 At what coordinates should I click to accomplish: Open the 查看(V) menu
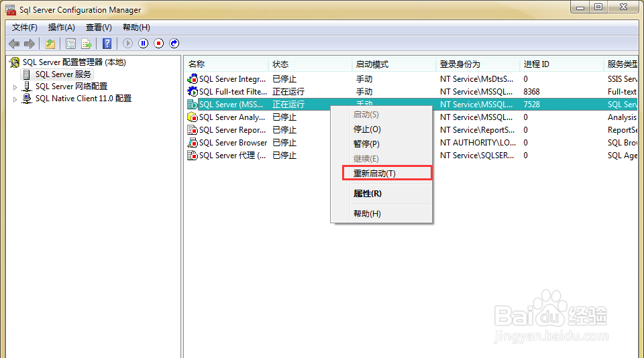(x=99, y=27)
